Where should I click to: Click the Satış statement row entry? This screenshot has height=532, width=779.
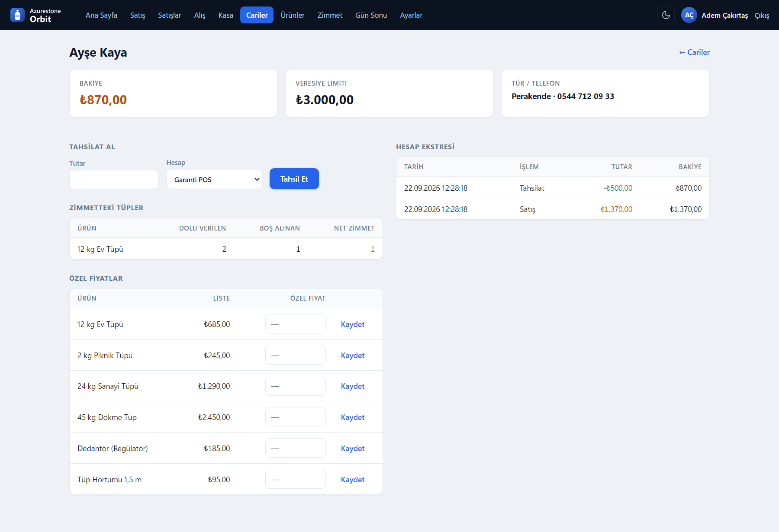click(x=553, y=209)
